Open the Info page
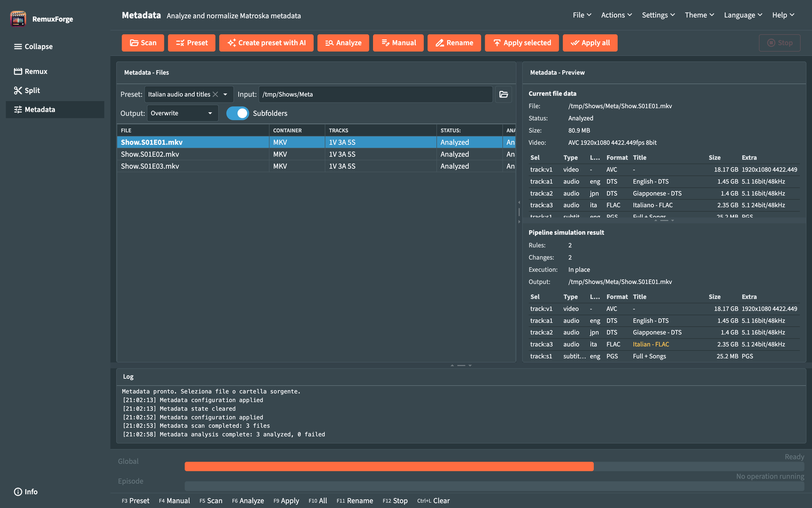This screenshot has width=812, height=508. (x=26, y=492)
